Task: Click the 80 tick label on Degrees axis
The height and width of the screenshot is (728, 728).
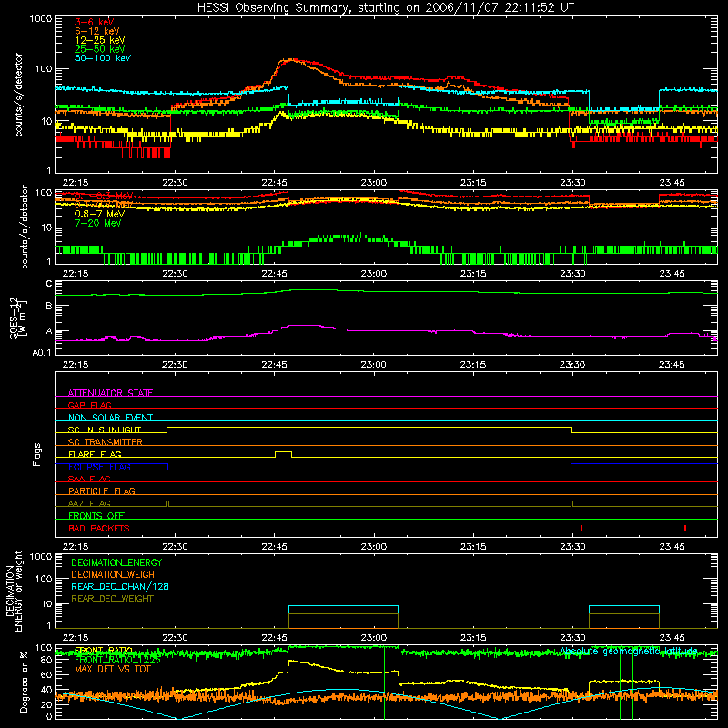Action: click(x=46, y=660)
